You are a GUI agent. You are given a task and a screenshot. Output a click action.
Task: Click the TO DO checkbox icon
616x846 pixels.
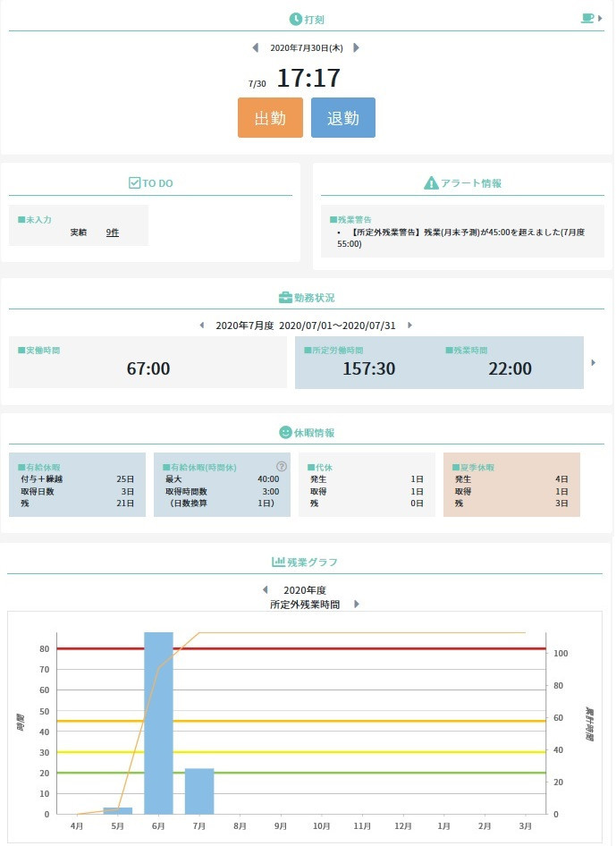click(135, 182)
